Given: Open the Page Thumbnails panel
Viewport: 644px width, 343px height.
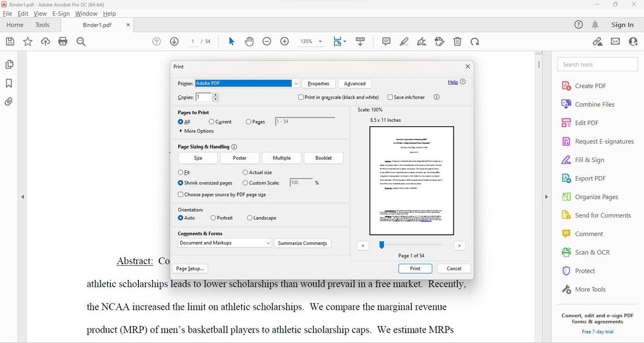Looking at the screenshot, I should pyautogui.click(x=9, y=64).
